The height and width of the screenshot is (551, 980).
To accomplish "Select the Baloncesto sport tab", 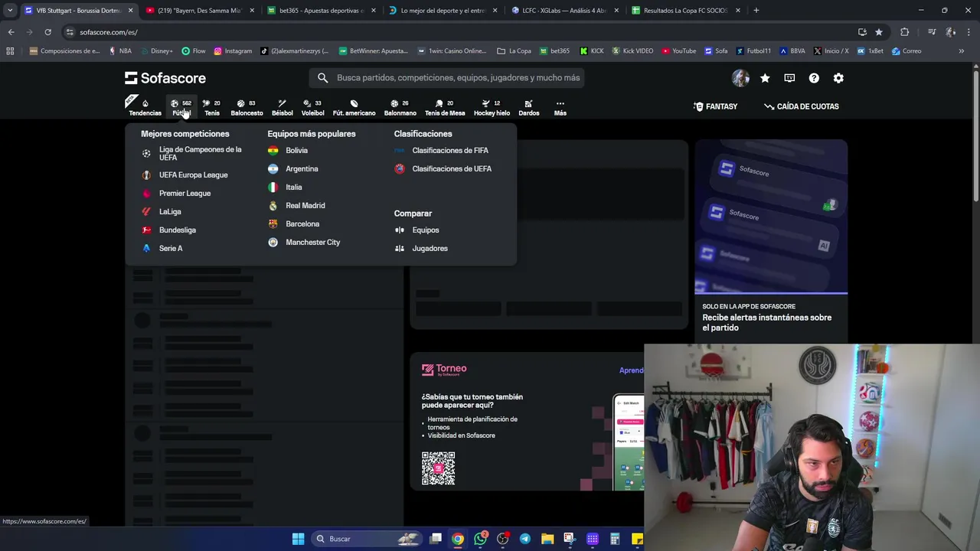I will (x=247, y=107).
